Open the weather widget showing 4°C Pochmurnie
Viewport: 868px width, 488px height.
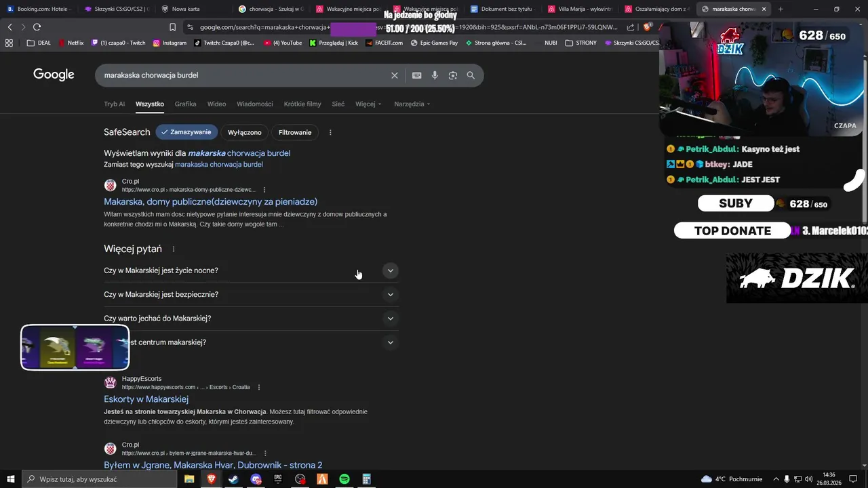point(732,479)
